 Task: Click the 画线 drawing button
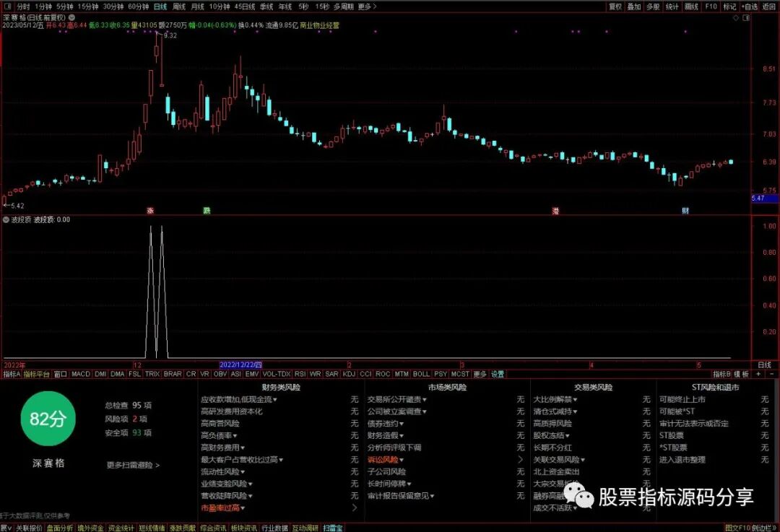(691, 6)
